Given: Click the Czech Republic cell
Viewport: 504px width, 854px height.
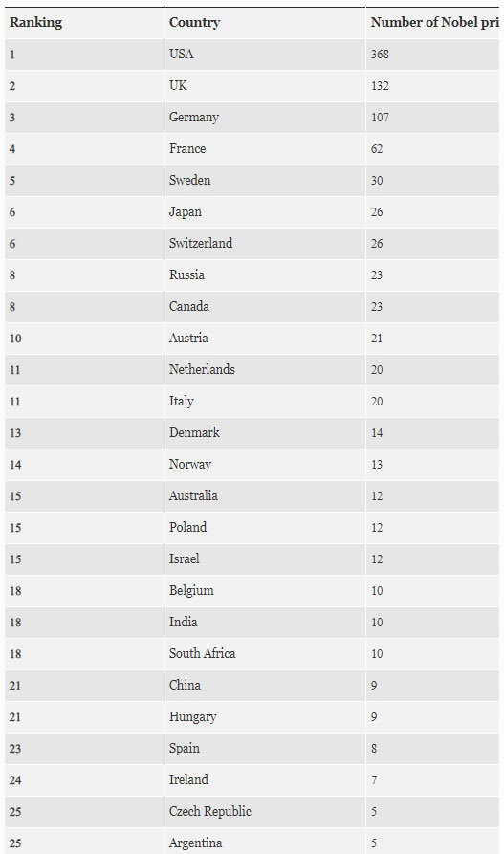Looking at the screenshot, I should (x=264, y=813).
